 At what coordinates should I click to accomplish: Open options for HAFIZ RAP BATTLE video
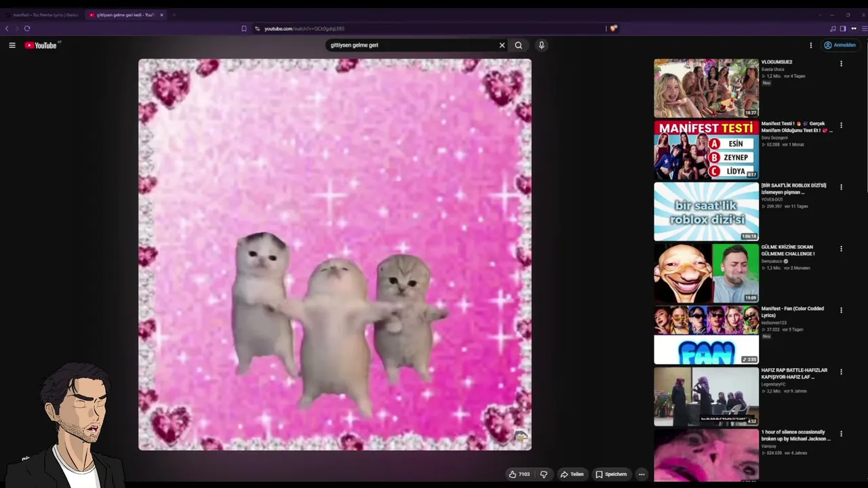point(841,372)
